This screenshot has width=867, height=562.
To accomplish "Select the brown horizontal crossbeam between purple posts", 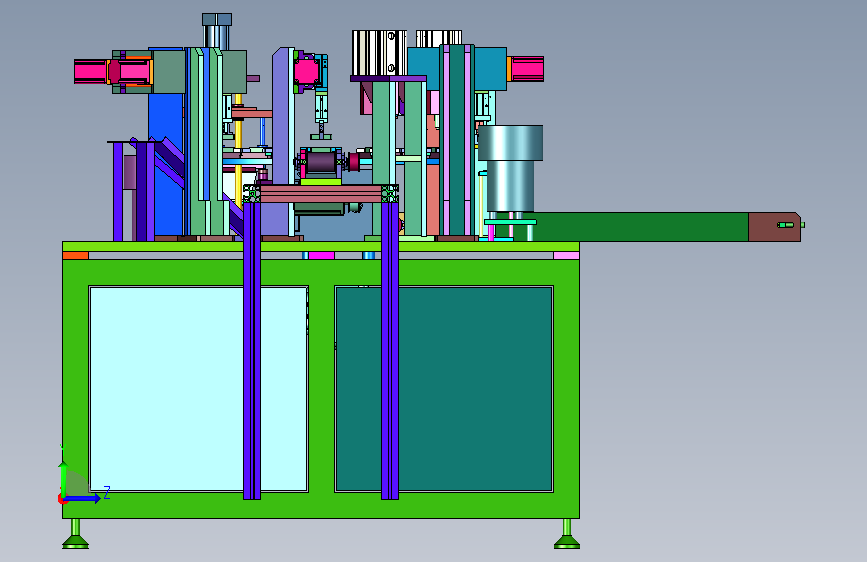I will pos(321,194).
